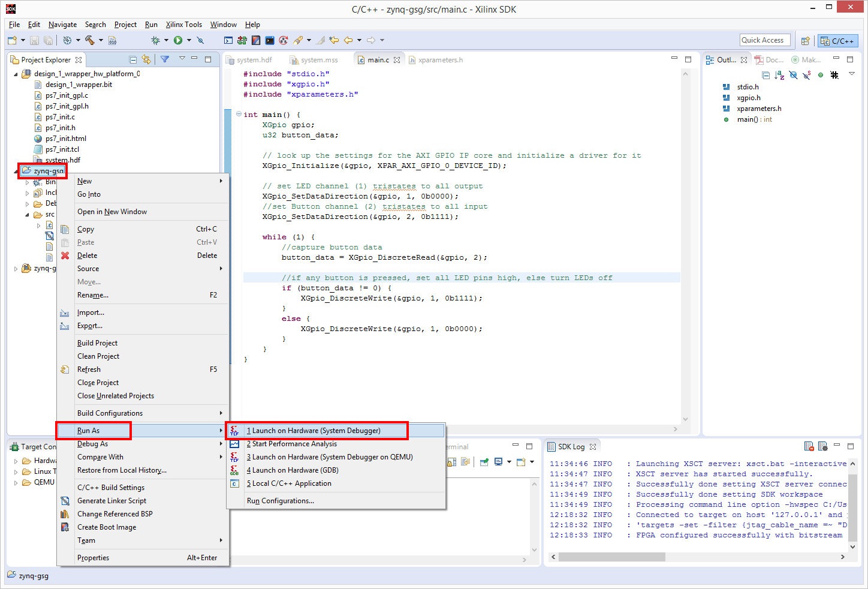Toggle alphabetical Sort in Outline view

pos(779,75)
